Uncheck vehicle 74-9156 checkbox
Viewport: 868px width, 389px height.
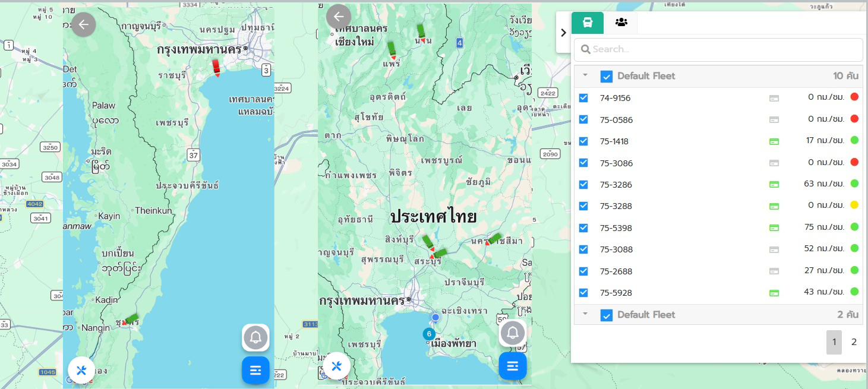(583, 98)
